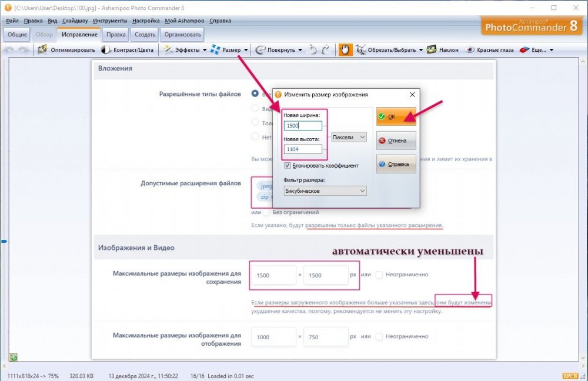
Task: Click the rotate left arrow icon
Action: (x=312, y=50)
